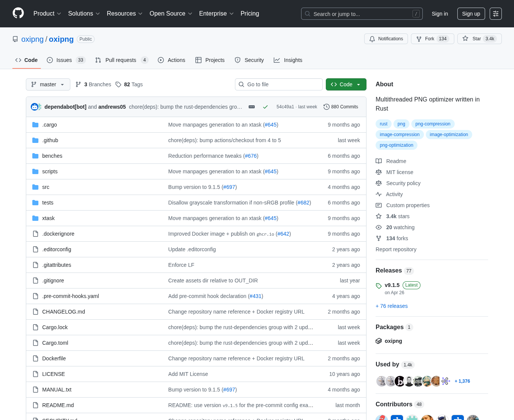Click the .cargo folder icon

click(x=35, y=125)
